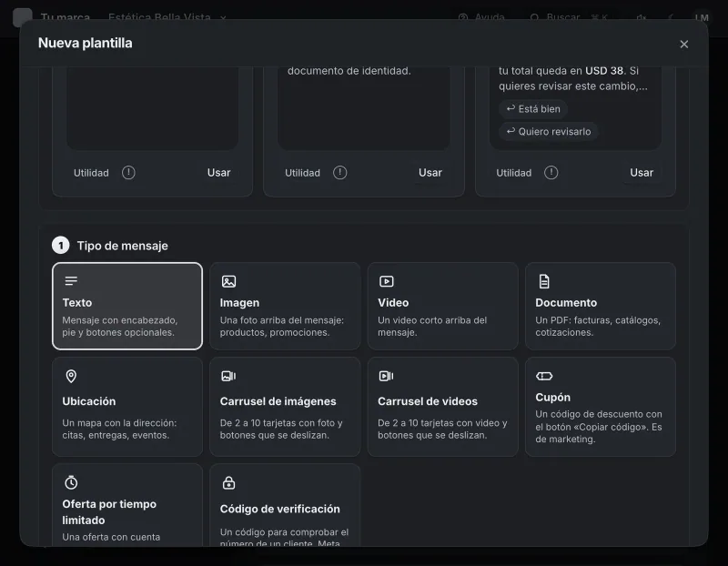
Task: Click the Documento file icon
Action: coord(543,281)
